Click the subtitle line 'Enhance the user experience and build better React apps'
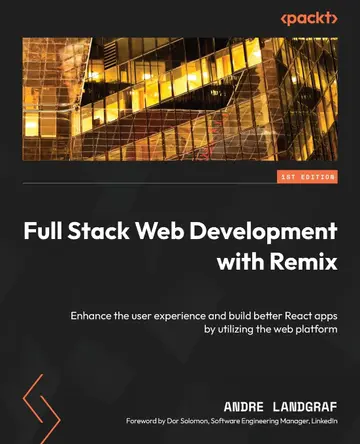 (204, 316)
